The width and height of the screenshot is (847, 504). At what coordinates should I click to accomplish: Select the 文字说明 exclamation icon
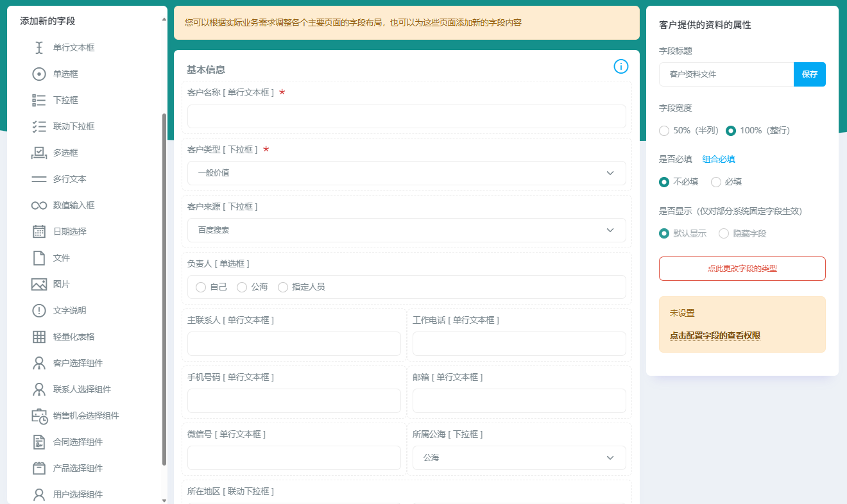click(39, 310)
